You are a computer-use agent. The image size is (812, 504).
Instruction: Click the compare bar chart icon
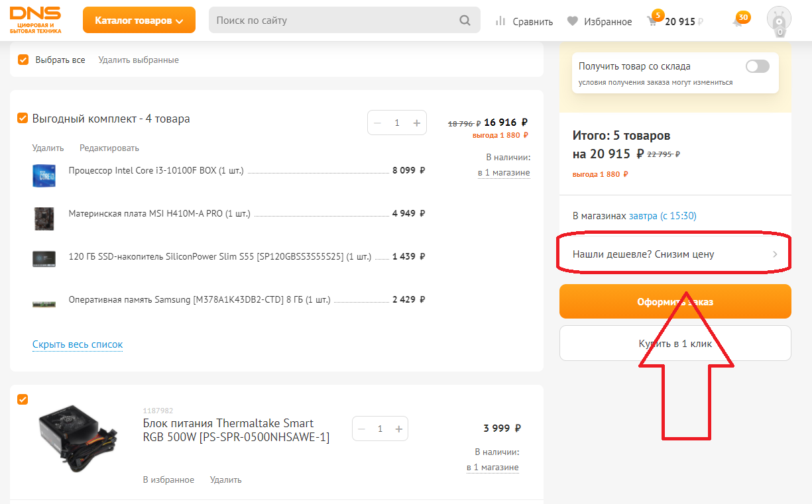tap(500, 21)
